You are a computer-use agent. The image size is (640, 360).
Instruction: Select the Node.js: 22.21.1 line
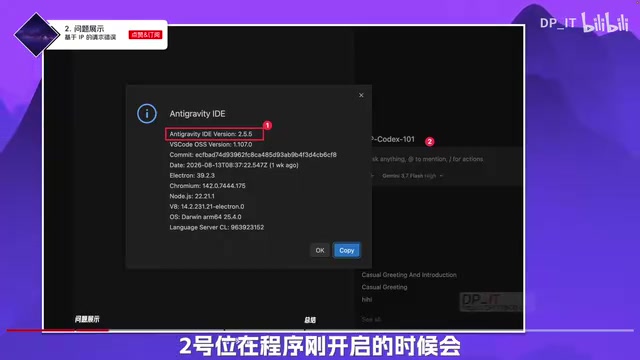click(192, 196)
